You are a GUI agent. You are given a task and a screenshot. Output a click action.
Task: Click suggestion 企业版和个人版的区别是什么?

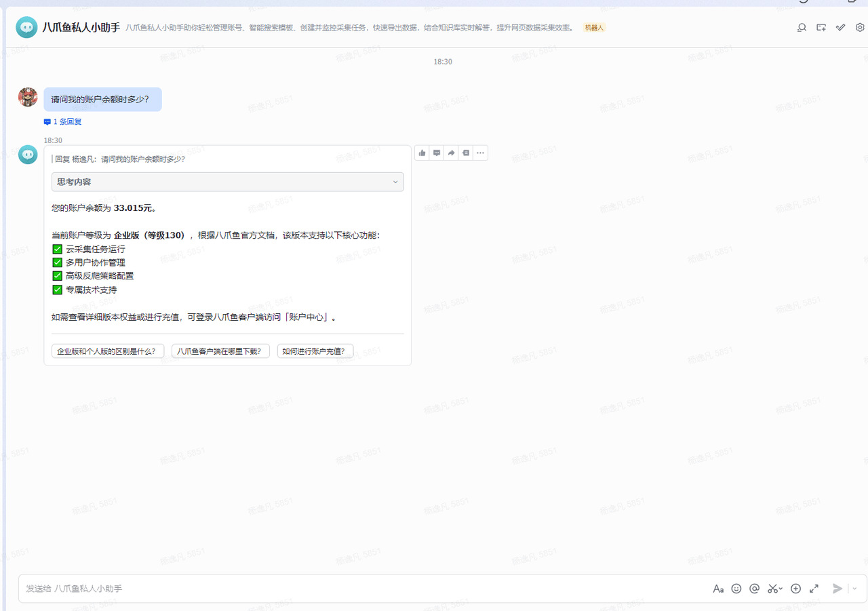pos(108,351)
